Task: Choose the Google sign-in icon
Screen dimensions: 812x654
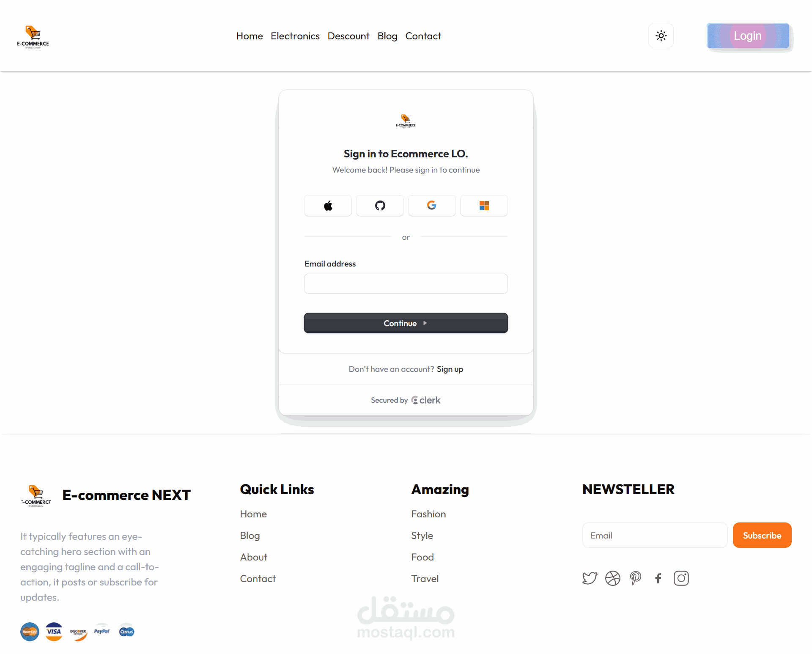Action: [432, 206]
